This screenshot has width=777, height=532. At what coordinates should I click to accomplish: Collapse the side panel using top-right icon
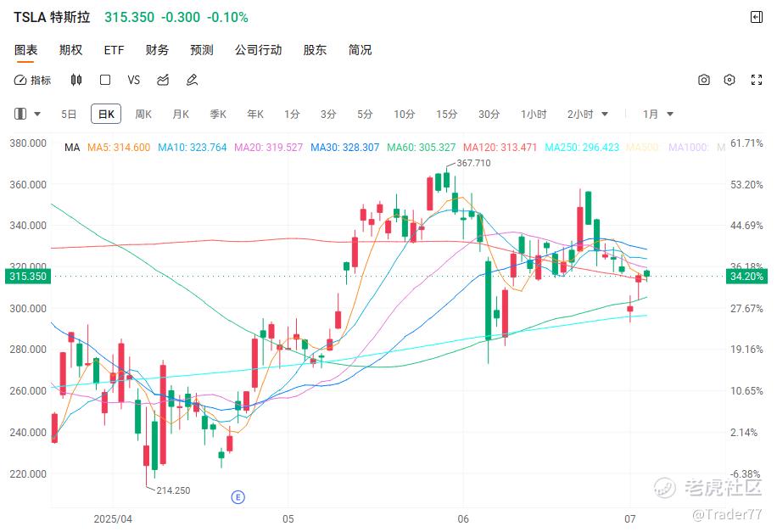756,17
